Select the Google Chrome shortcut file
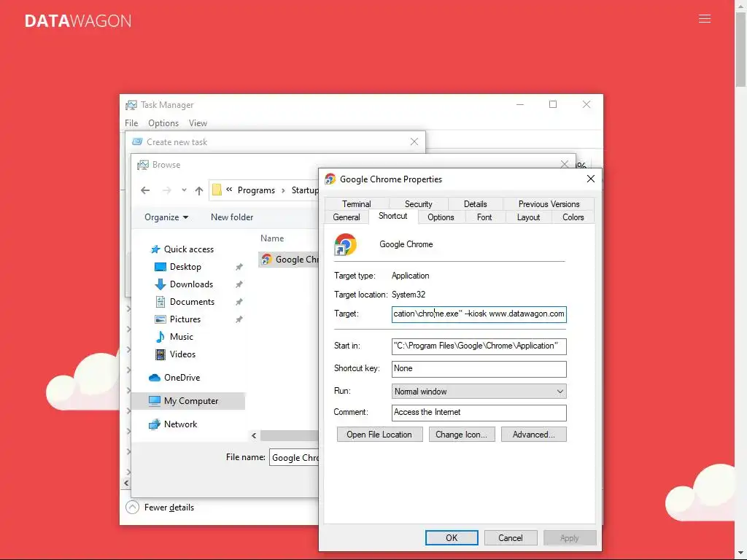 coord(289,260)
